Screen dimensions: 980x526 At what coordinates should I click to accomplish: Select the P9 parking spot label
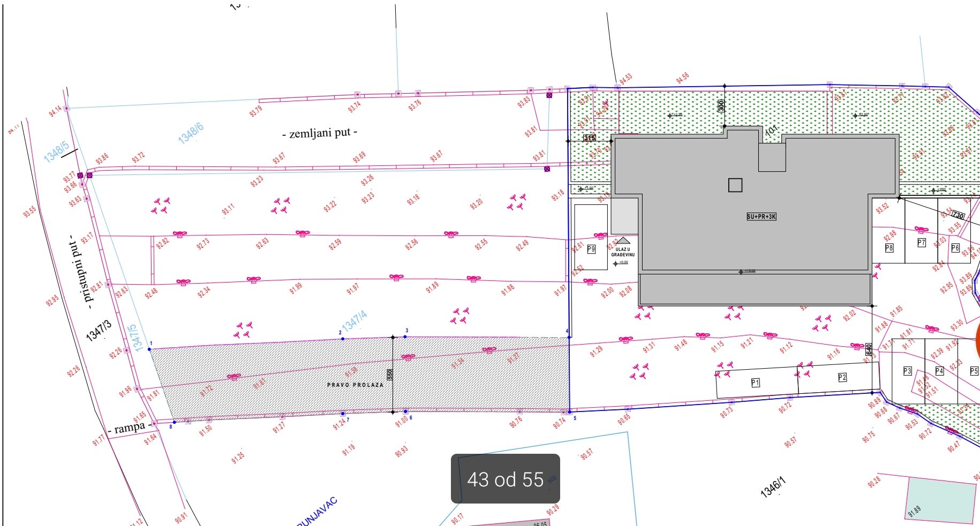(591, 249)
